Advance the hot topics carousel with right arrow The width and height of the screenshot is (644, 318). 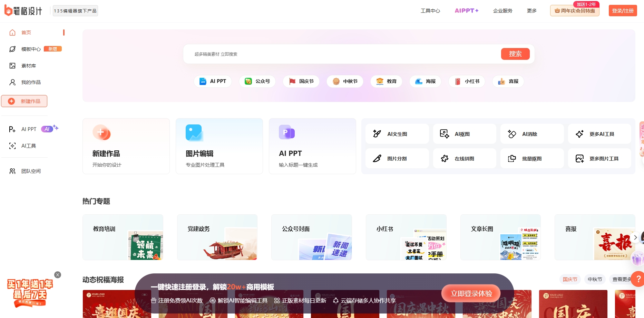(635, 237)
